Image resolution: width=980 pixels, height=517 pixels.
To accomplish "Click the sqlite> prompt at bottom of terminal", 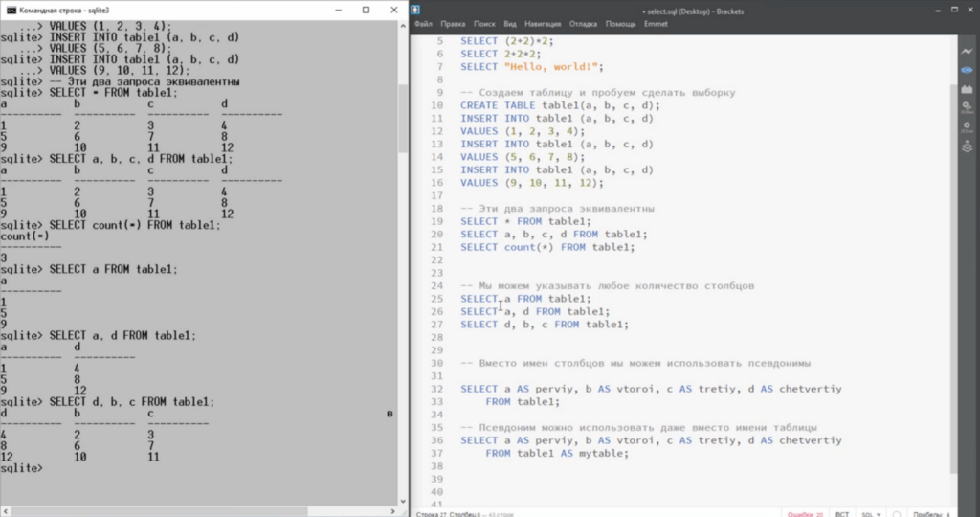I will click(22, 467).
